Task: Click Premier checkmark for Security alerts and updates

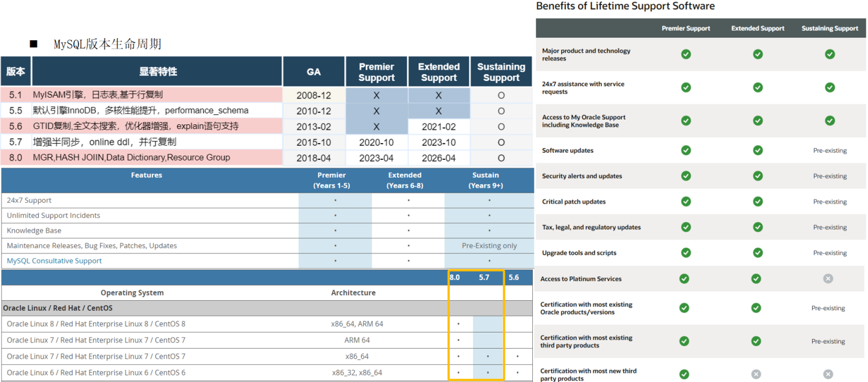Action: (x=686, y=176)
